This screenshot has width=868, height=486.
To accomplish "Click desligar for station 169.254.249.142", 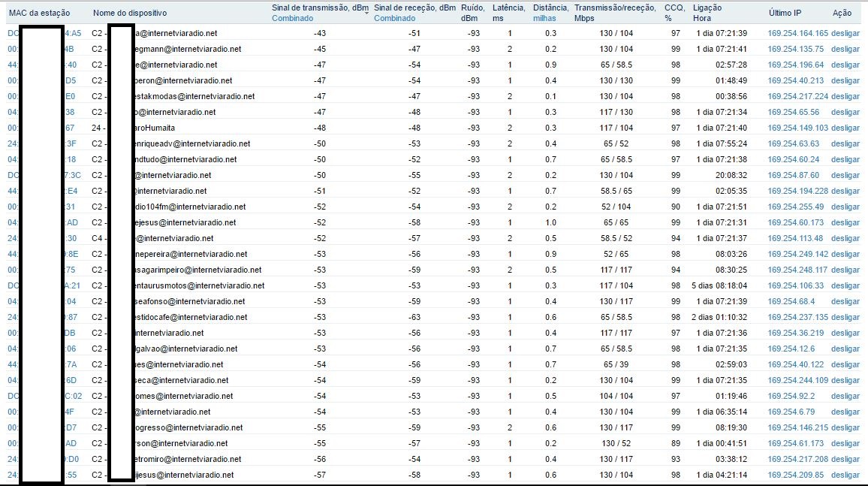I will pos(845,254).
